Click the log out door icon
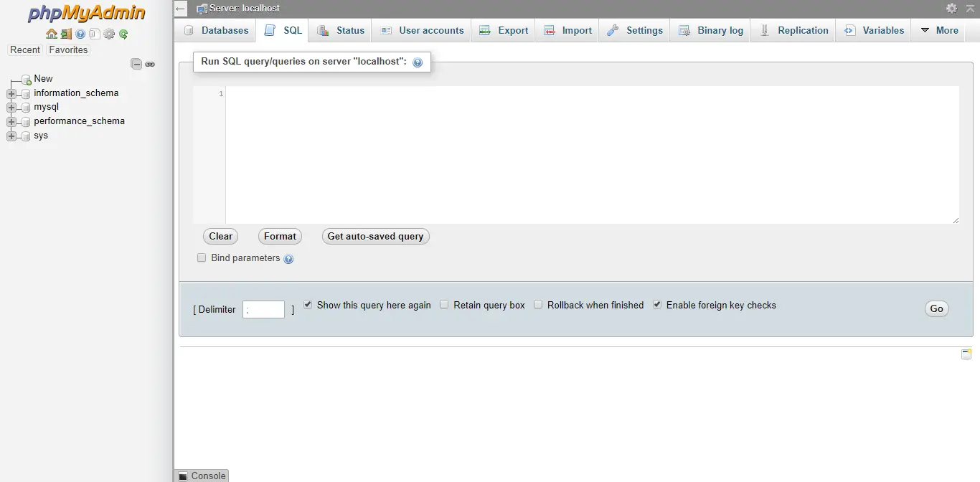 click(x=66, y=34)
